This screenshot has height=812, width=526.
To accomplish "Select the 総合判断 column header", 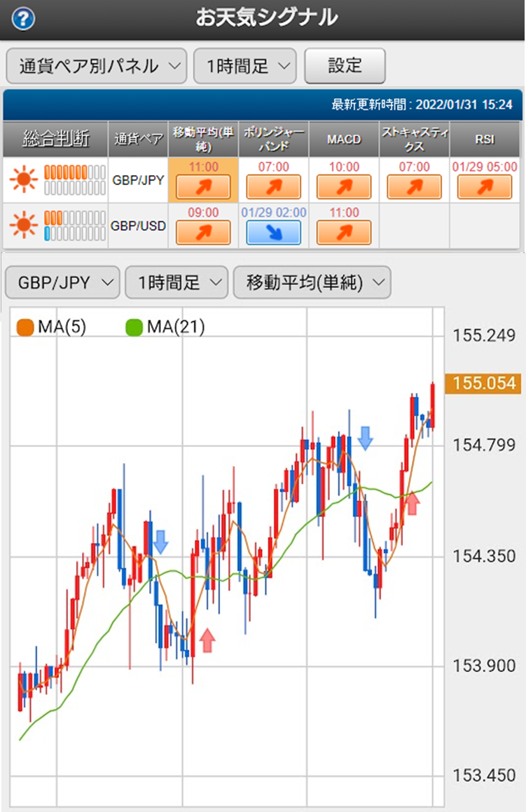I will click(56, 139).
